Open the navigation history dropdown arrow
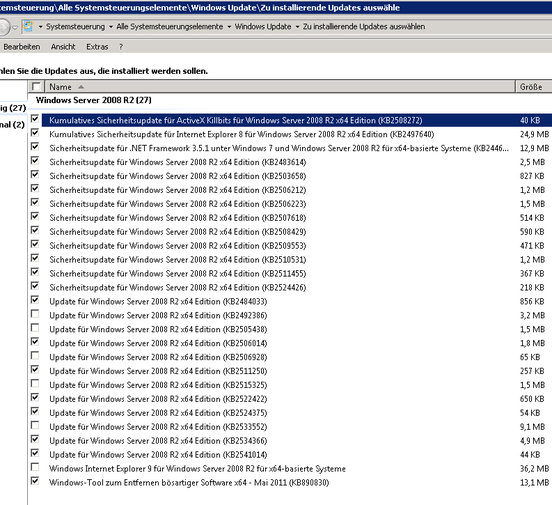Viewport: 552px width, 505px height. [x=15, y=27]
